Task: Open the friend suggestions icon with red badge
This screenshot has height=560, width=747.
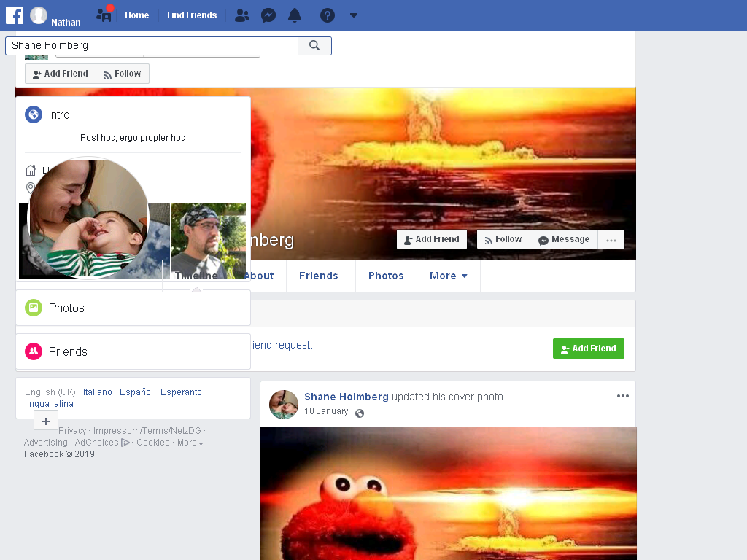Action: (104, 15)
